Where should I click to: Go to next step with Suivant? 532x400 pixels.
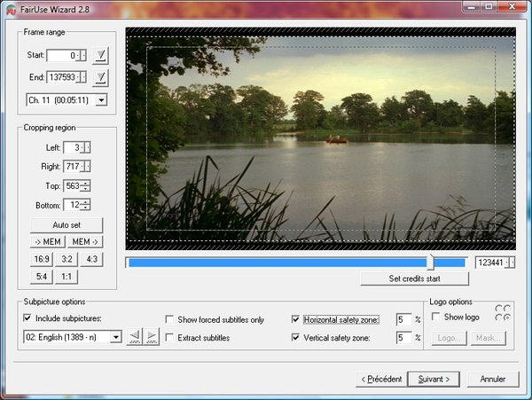pyautogui.click(x=434, y=379)
